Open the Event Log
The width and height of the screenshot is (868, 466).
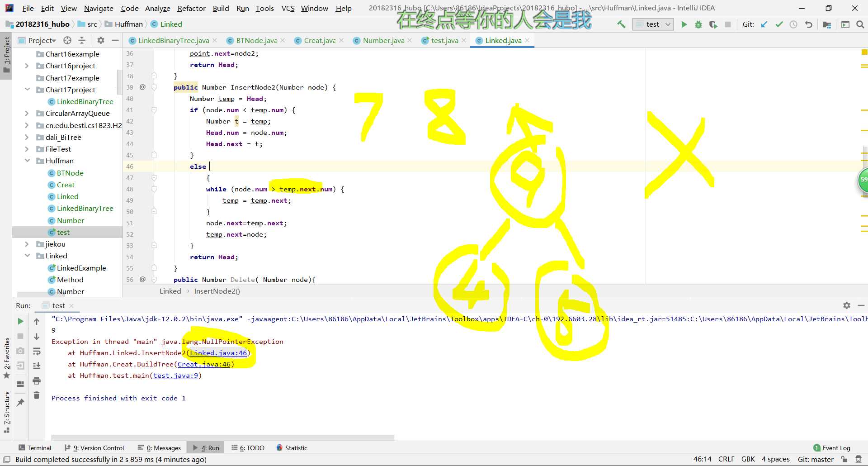[x=832, y=448]
